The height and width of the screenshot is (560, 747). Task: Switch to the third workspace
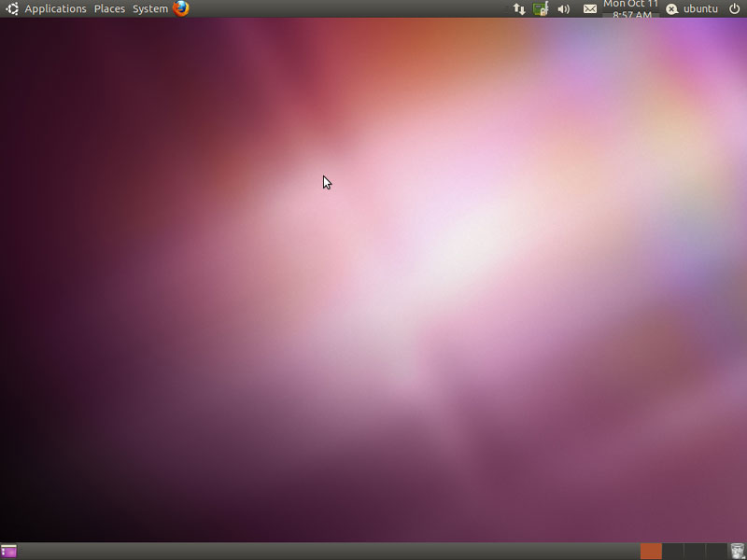point(694,552)
